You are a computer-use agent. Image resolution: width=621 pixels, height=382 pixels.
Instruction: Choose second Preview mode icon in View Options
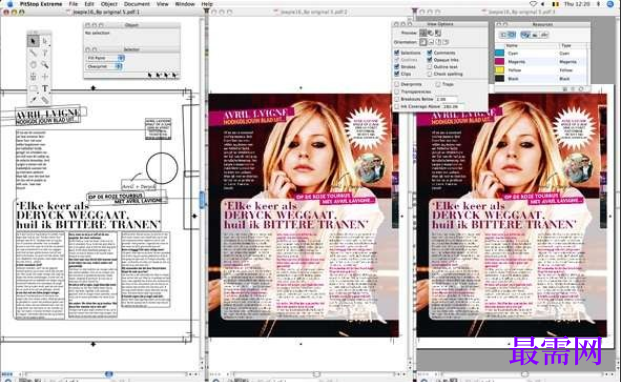[431, 33]
